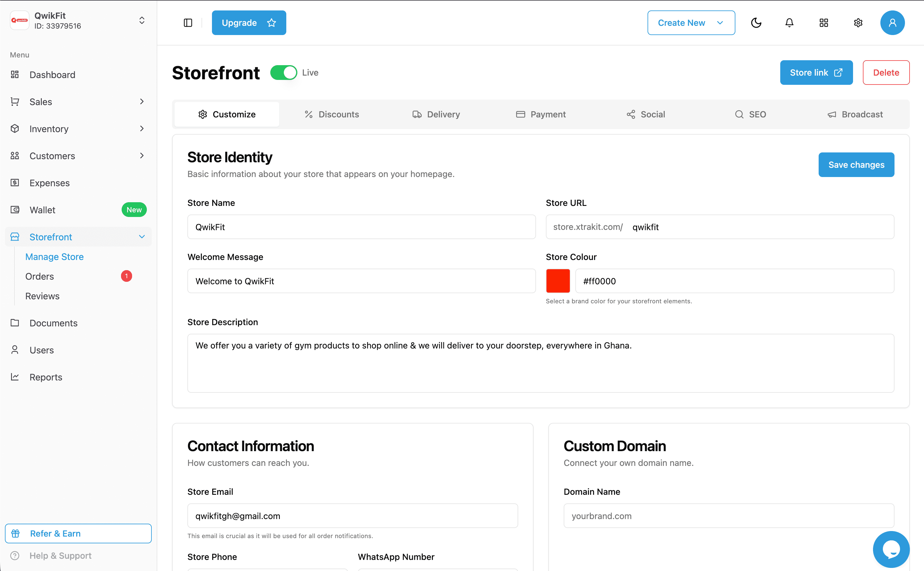Click the #ff0000 colour hex field
This screenshot has height=571, width=924.
tap(734, 281)
